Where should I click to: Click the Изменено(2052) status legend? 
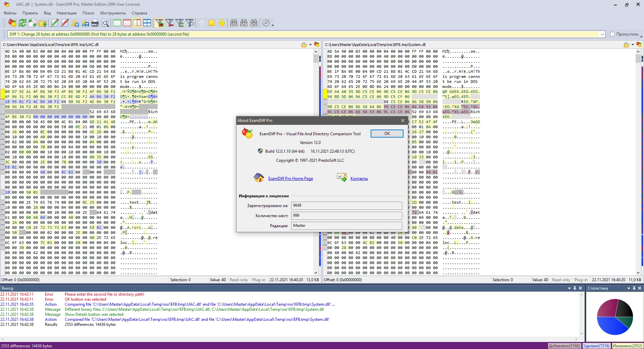(627, 346)
